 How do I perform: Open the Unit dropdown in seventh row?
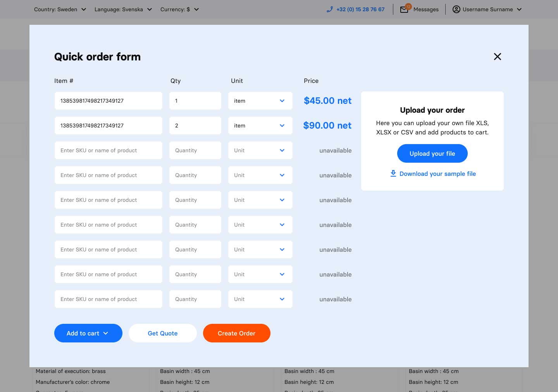click(x=260, y=249)
